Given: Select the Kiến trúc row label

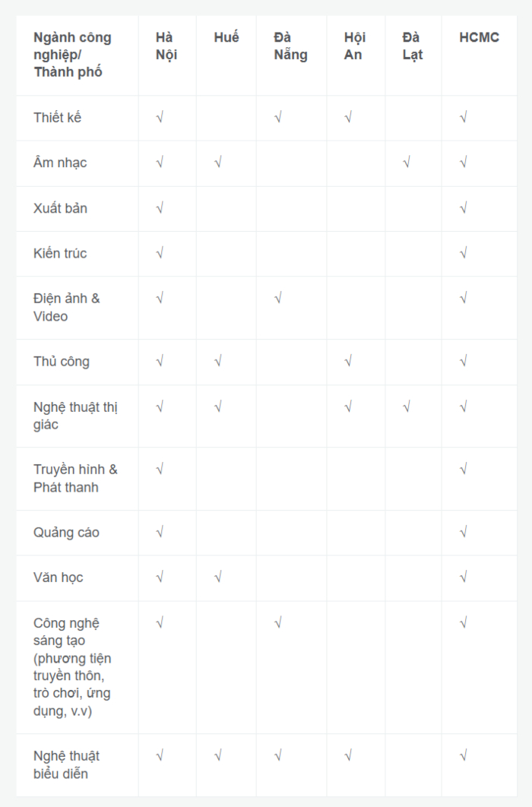Looking at the screenshot, I should coord(60,253).
